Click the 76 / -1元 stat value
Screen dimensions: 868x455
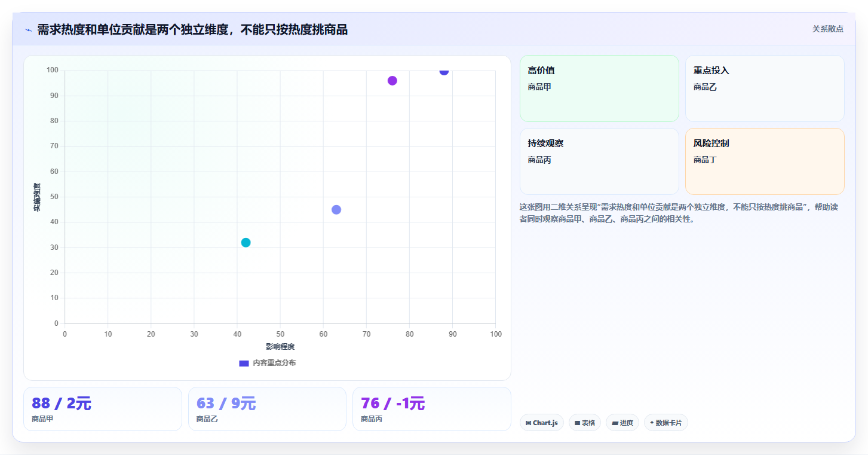pos(393,404)
